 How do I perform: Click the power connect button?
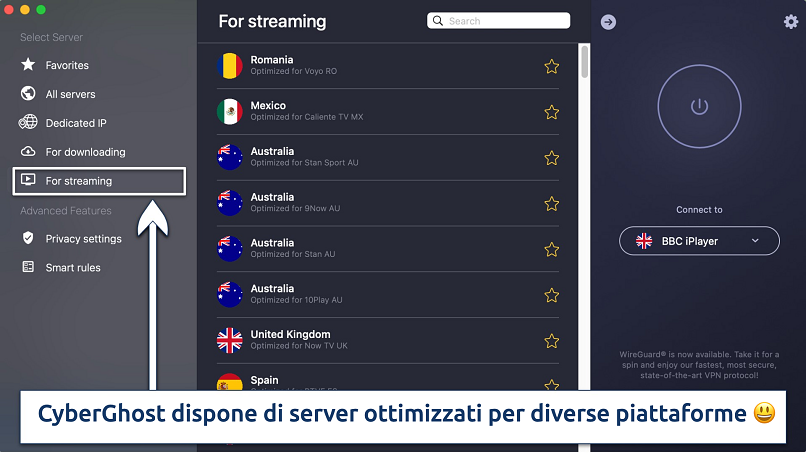click(x=699, y=106)
